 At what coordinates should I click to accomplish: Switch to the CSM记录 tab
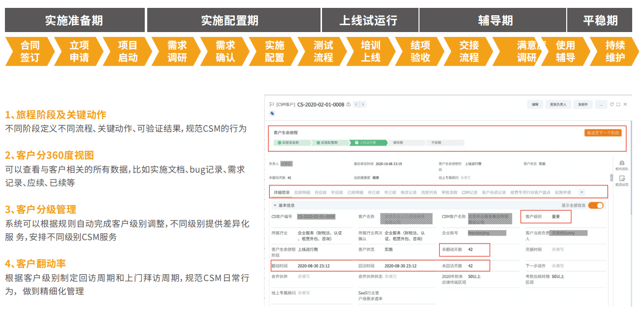pyautogui.click(x=470, y=192)
